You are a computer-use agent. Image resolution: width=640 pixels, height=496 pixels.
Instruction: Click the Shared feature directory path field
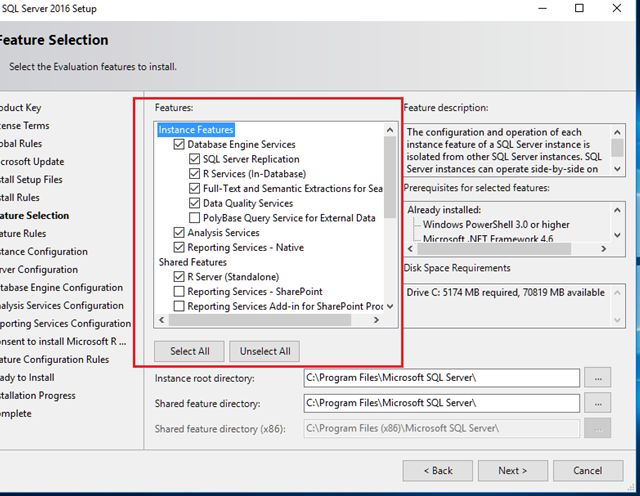[x=441, y=403]
